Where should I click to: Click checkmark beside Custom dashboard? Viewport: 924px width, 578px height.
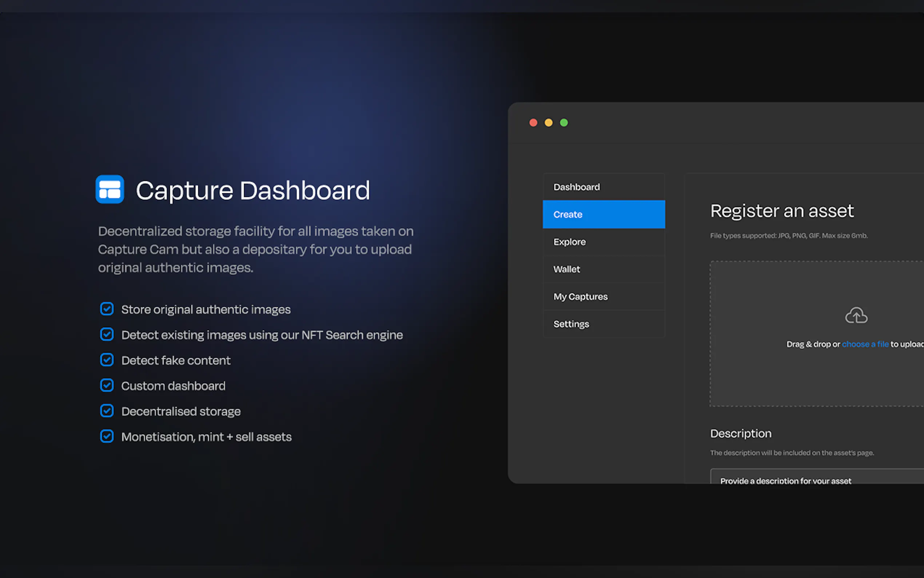coord(107,385)
